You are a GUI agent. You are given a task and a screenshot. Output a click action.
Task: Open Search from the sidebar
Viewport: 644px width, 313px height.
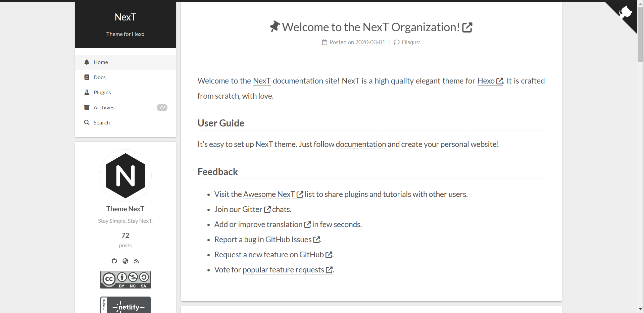(x=101, y=122)
